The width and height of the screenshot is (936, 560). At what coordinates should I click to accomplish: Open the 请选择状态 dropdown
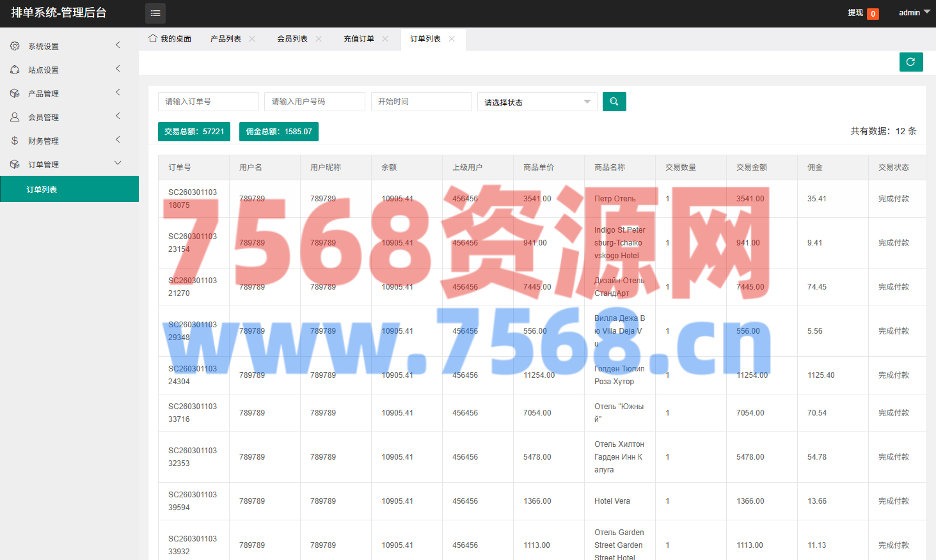point(537,102)
